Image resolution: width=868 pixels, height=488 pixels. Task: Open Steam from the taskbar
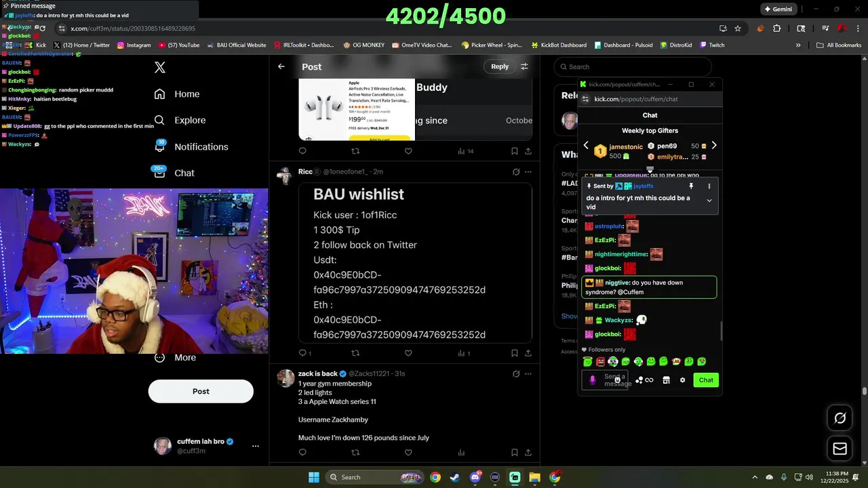tap(455, 477)
